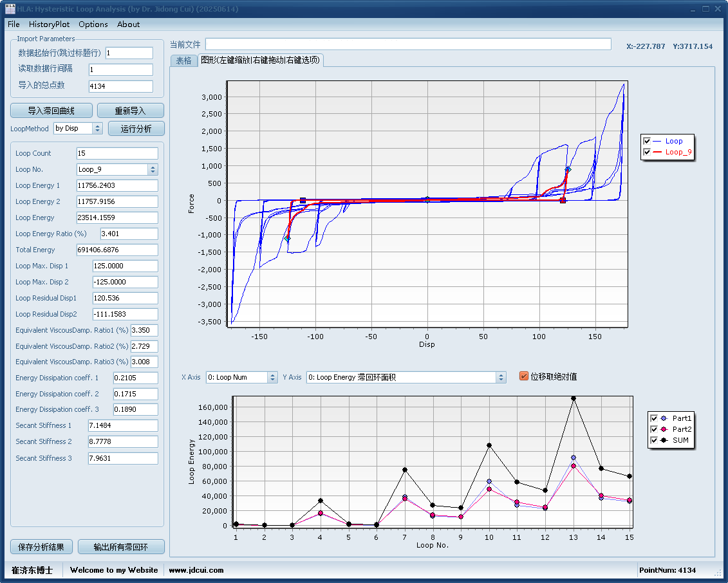
Task: Click the HLA application icon in title bar
Action: pos(10,9)
